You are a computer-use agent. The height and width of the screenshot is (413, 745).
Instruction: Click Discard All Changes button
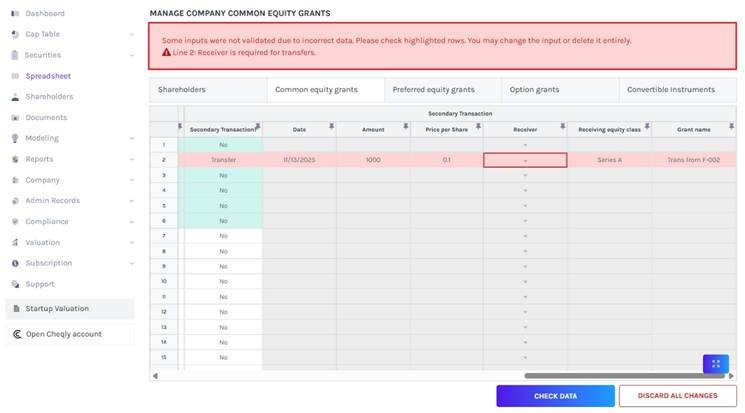coord(678,396)
